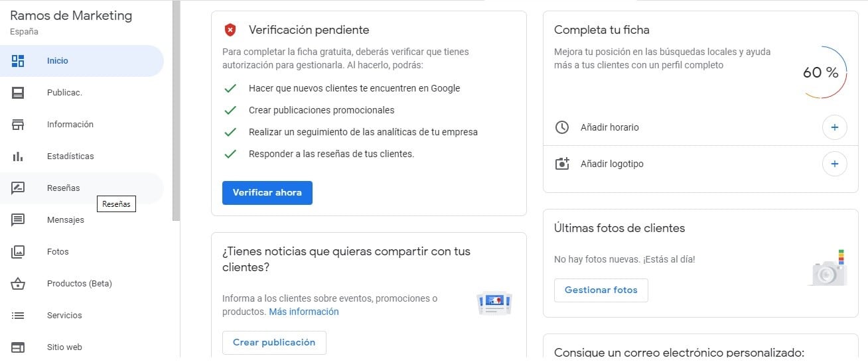Click 'Consigue un correo electrónico personalizado' heading

pos(680,353)
